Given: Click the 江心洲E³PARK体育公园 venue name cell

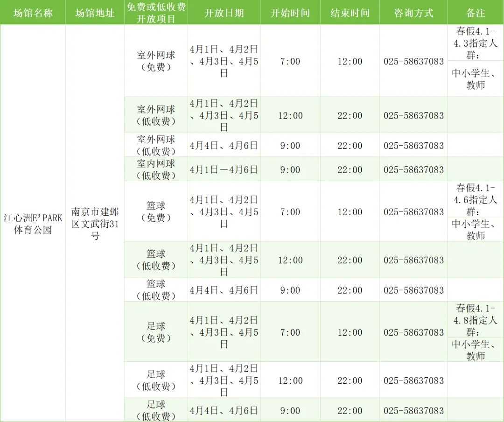Looking at the screenshot, I should (x=33, y=224).
